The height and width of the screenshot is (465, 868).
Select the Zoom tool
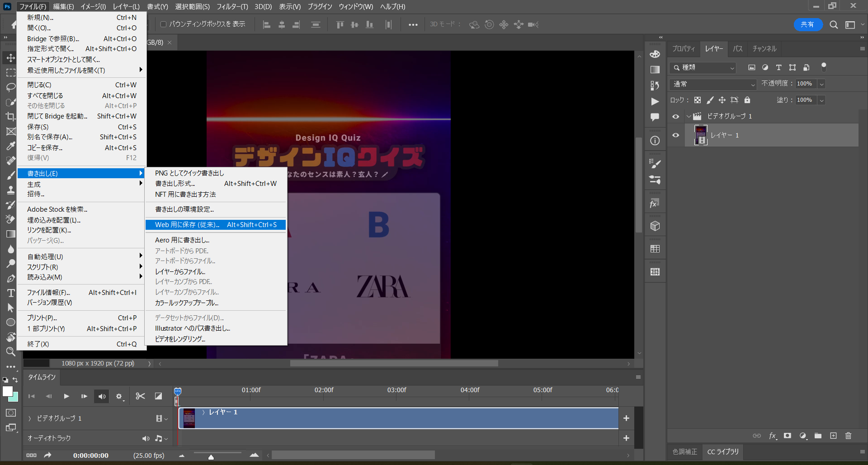[x=10, y=352]
